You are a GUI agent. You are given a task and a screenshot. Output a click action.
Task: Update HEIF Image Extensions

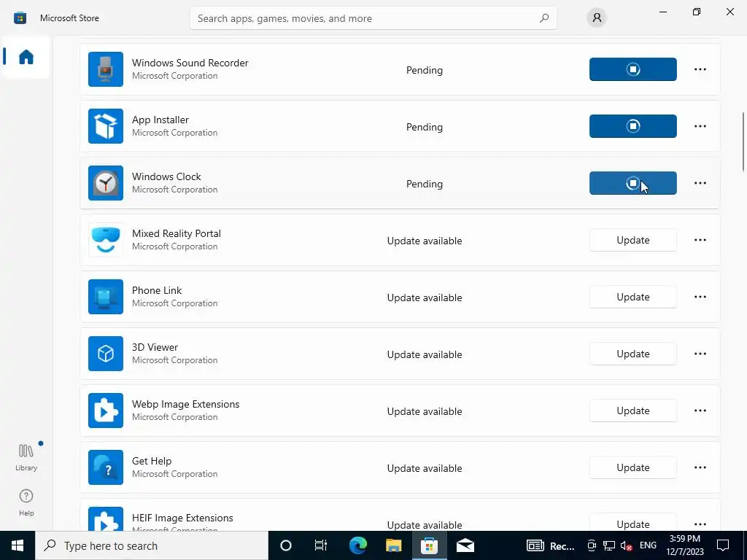[x=632, y=524]
